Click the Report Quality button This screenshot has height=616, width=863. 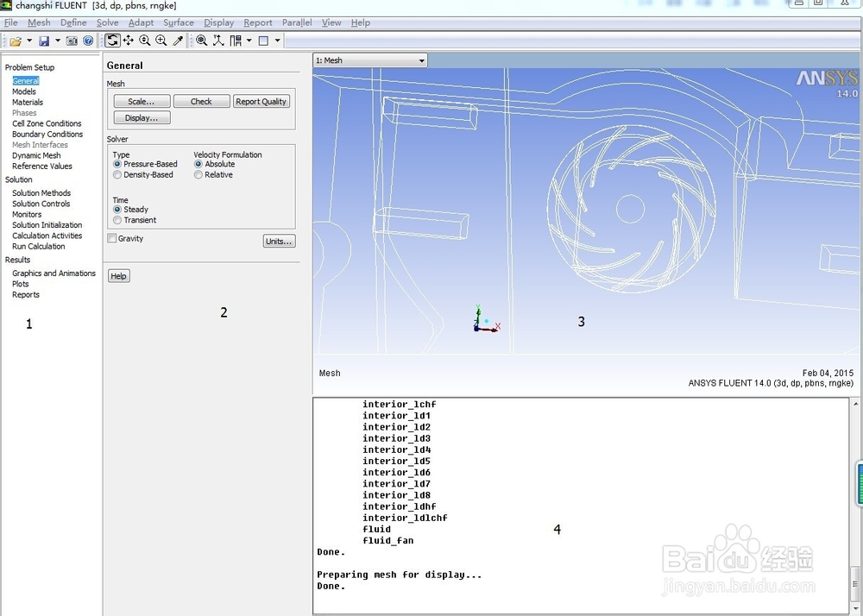coord(261,101)
